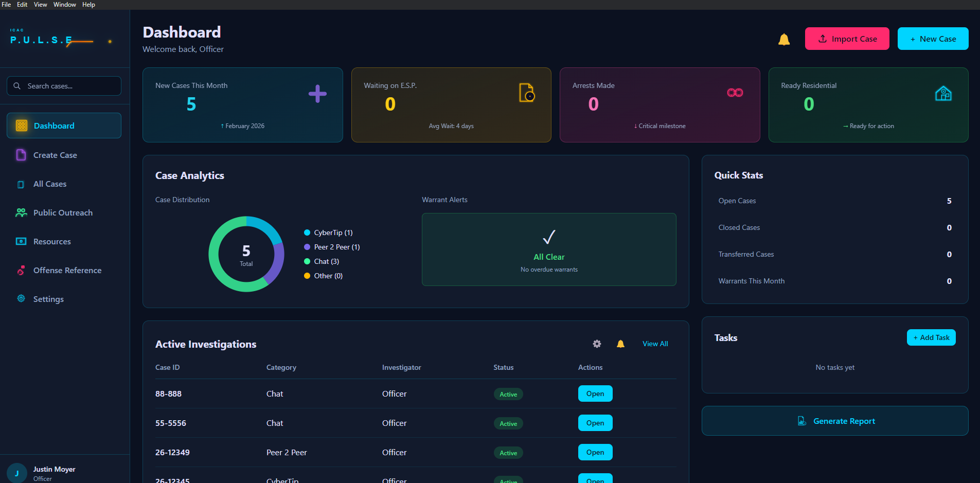This screenshot has height=483, width=980.
Task: Click the Category column header
Action: (x=281, y=367)
